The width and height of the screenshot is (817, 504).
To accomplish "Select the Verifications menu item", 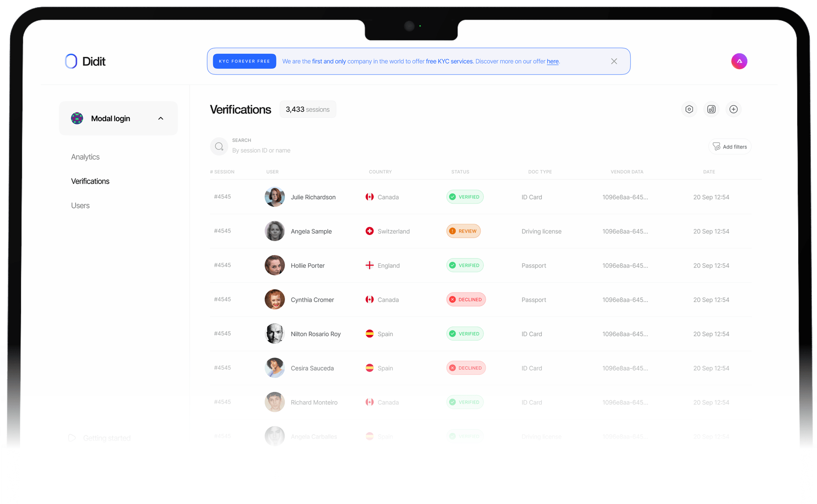I will (x=91, y=181).
